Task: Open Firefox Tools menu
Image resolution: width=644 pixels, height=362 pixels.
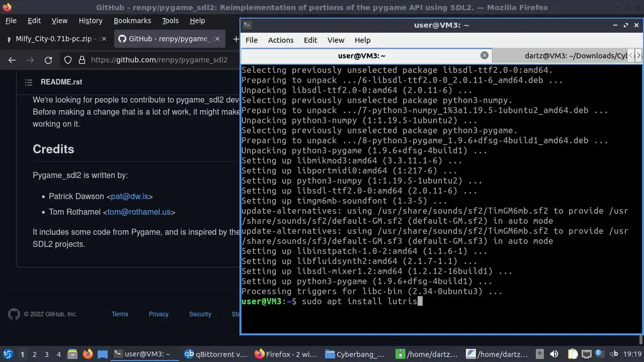Action: [x=170, y=21]
